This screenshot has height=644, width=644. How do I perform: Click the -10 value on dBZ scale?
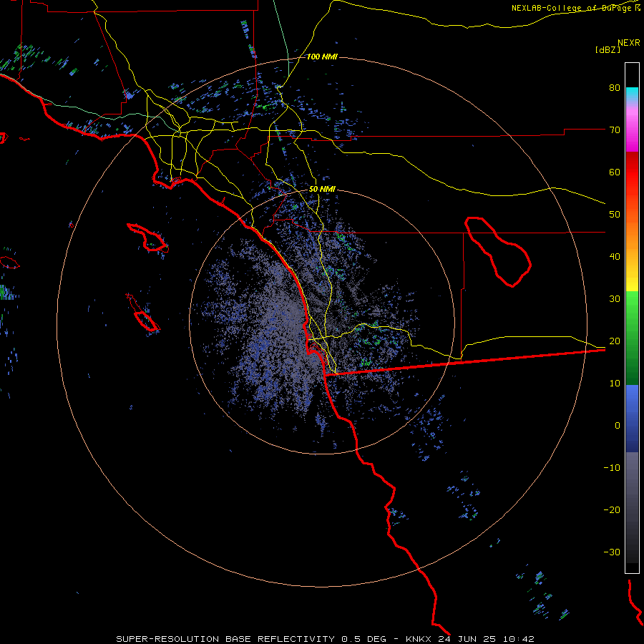612,468
